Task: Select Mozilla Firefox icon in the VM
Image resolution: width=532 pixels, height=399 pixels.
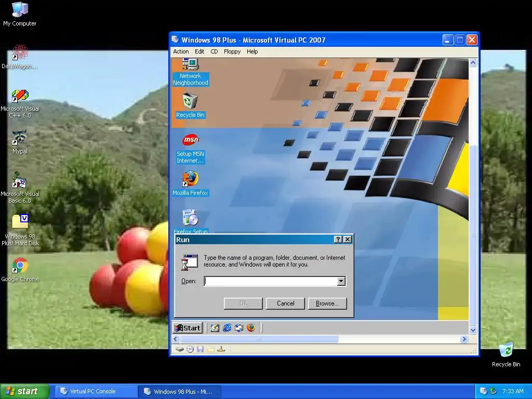Action: pyautogui.click(x=190, y=183)
